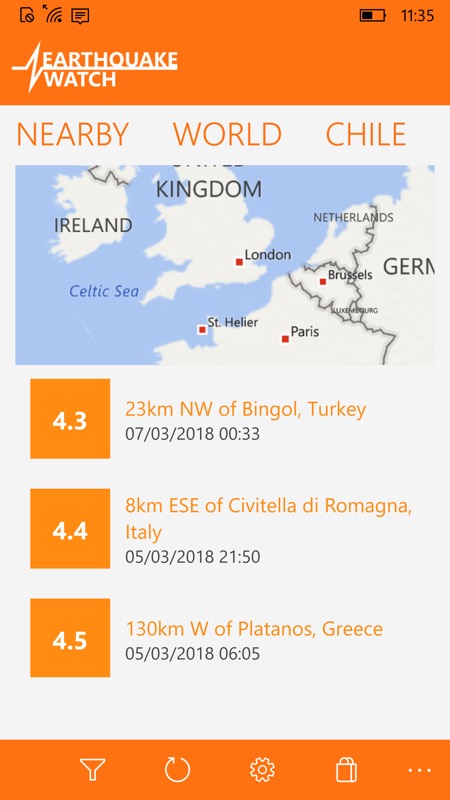
Task: Click the Brussels marker on map
Action: (x=323, y=281)
